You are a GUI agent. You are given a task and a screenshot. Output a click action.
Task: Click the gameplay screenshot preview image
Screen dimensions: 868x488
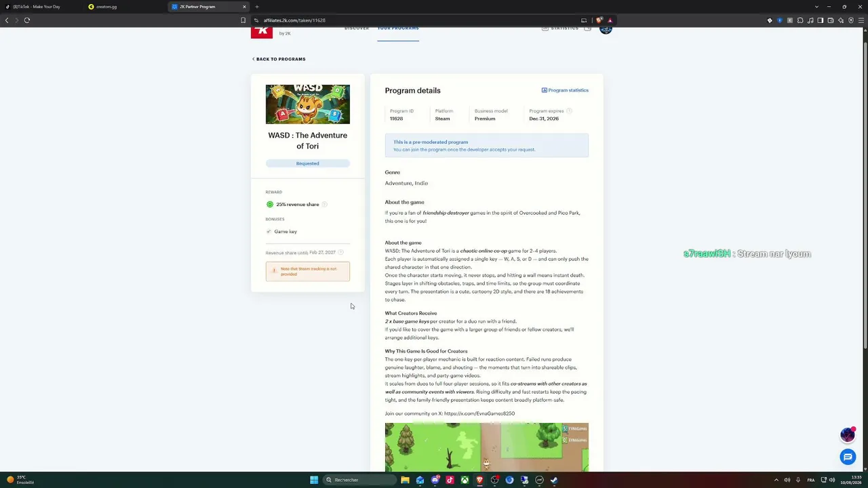pyautogui.click(x=487, y=447)
